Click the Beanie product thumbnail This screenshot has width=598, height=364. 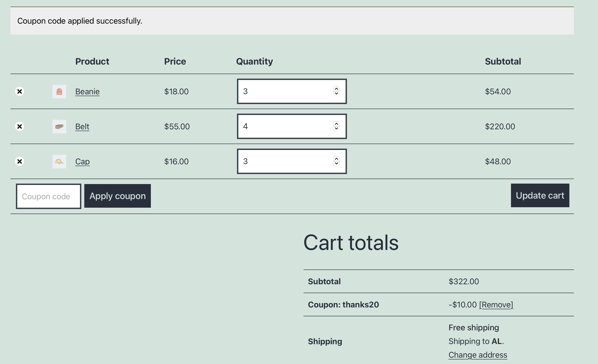[59, 92]
